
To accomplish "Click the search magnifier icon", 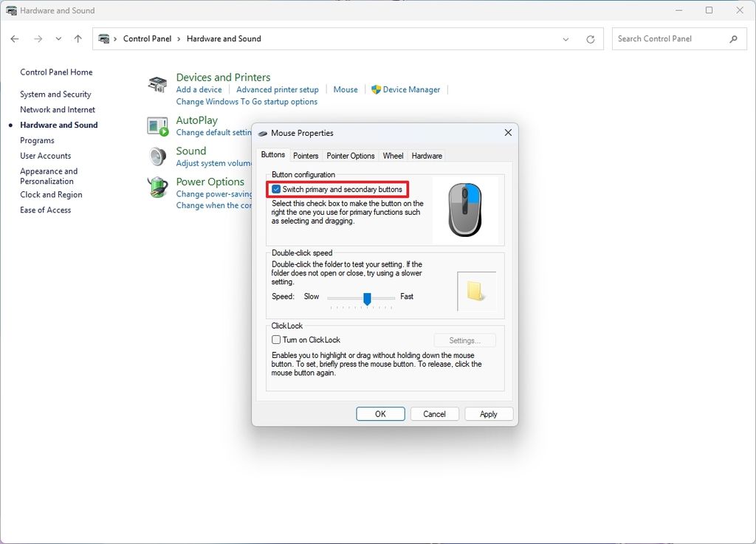I will click(x=733, y=38).
